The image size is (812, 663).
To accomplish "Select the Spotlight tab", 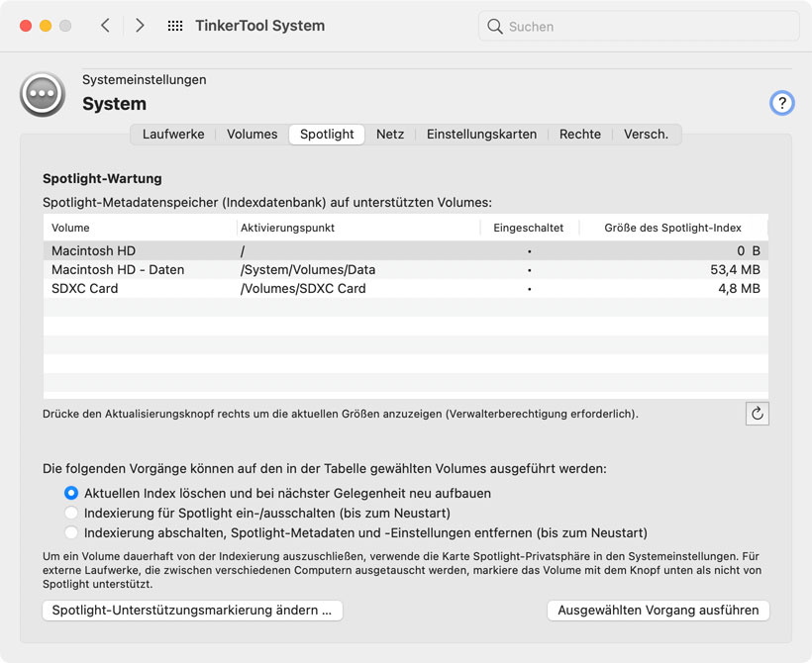I will [x=327, y=134].
